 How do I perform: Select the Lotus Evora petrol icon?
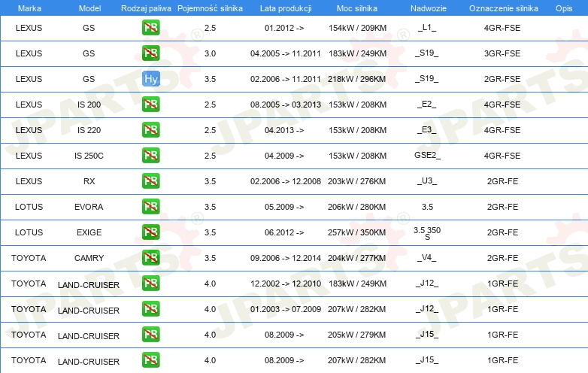click(x=150, y=207)
